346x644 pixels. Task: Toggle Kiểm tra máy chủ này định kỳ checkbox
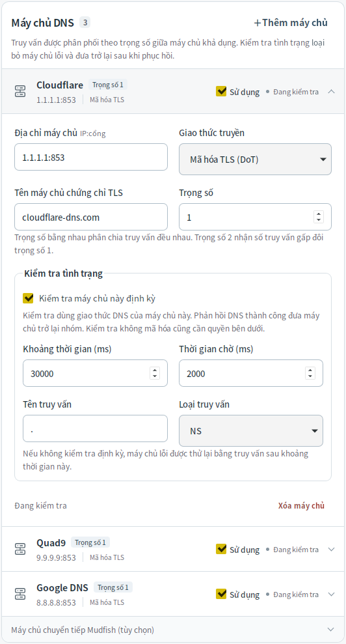28,298
